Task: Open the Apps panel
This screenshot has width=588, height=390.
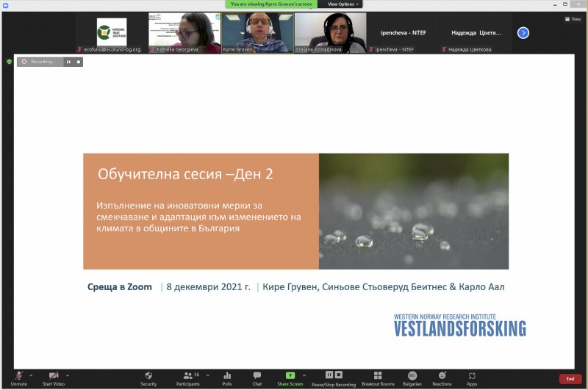Action: click(472, 377)
